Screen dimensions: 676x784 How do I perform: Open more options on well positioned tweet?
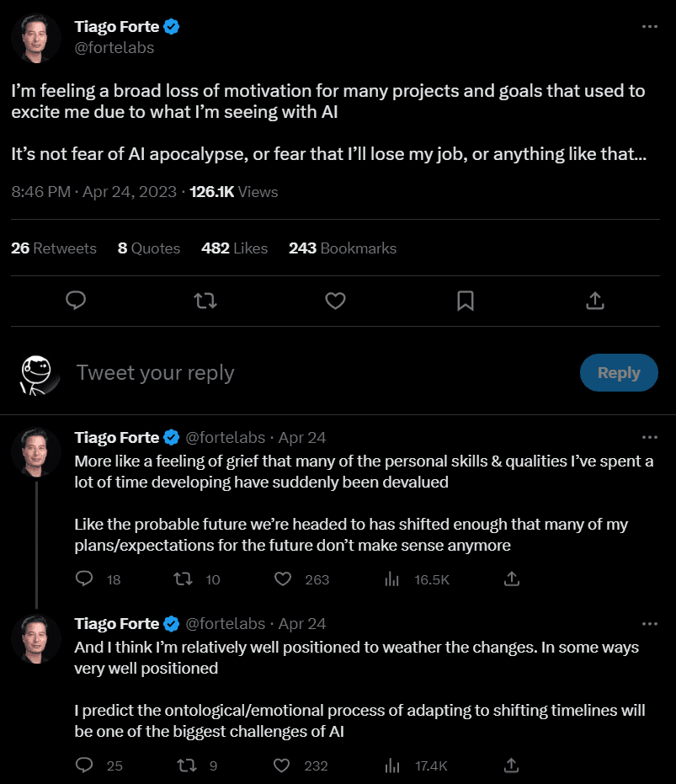click(x=650, y=624)
